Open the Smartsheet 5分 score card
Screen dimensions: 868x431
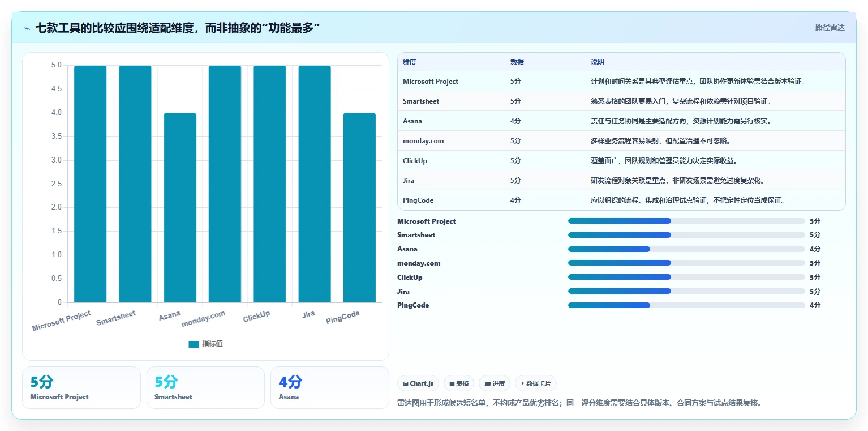(x=205, y=387)
